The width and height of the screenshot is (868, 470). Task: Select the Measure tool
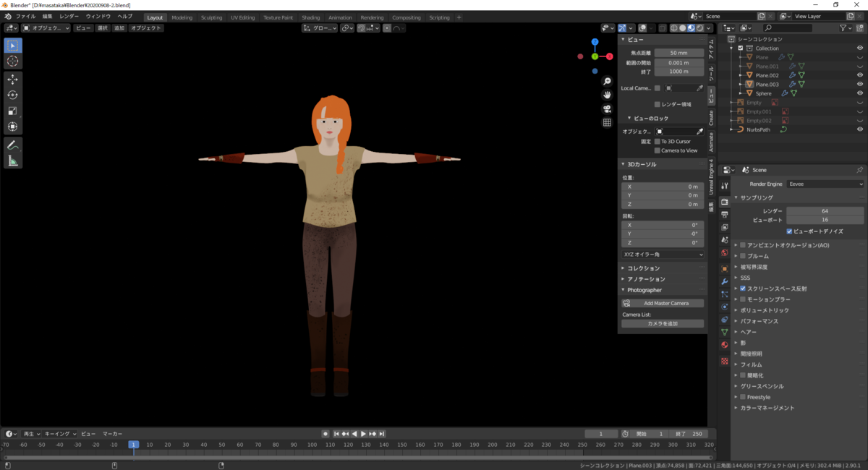(x=12, y=161)
